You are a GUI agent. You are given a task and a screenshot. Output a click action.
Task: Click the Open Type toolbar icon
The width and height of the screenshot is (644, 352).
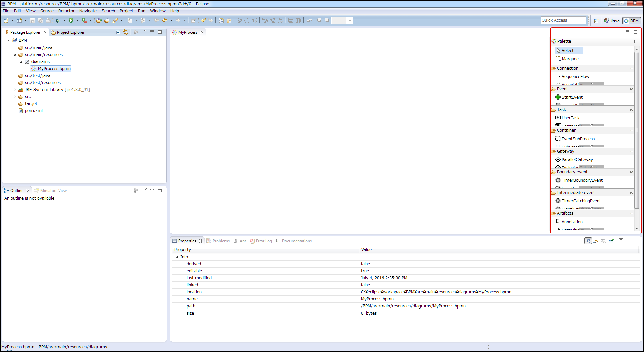click(x=99, y=20)
